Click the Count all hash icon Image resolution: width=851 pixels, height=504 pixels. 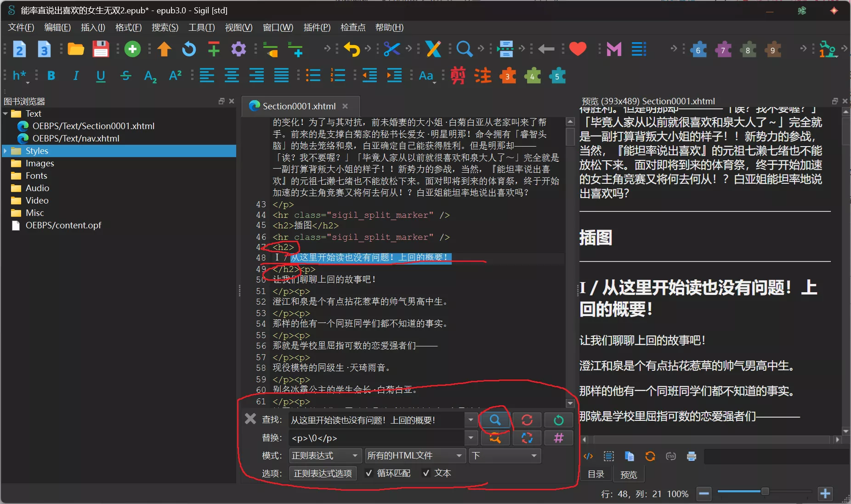[x=558, y=438]
